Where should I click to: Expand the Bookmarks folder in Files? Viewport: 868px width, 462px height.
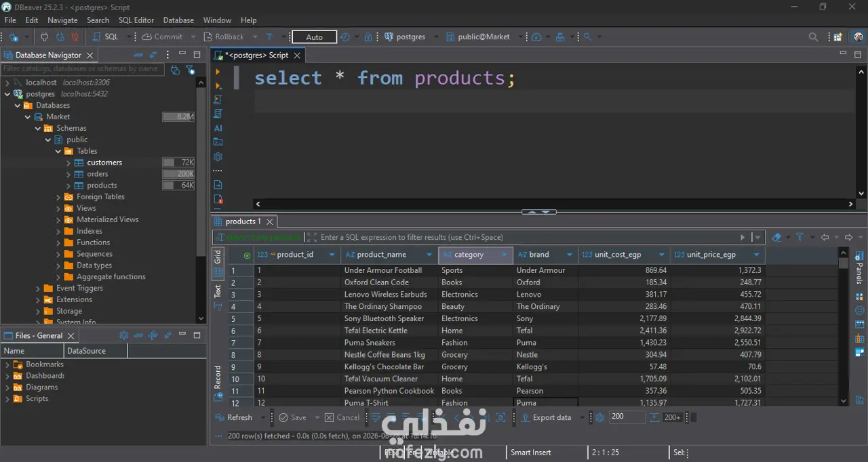7,364
